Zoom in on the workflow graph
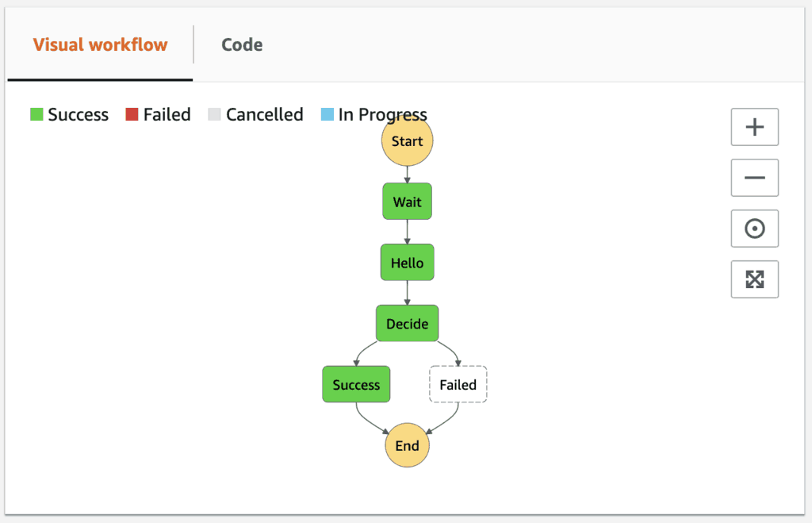 pyautogui.click(x=754, y=127)
